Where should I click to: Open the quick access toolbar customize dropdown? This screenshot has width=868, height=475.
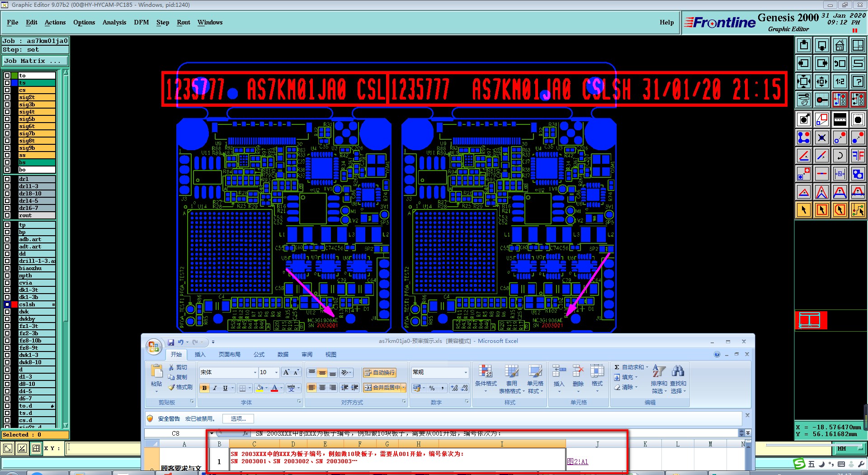(213, 342)
